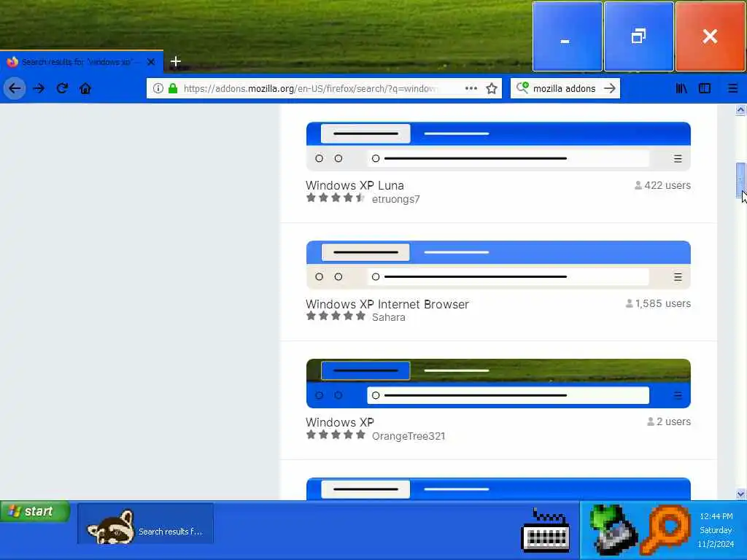Submit search with the arrow in search box

click(x=609, y=88)
